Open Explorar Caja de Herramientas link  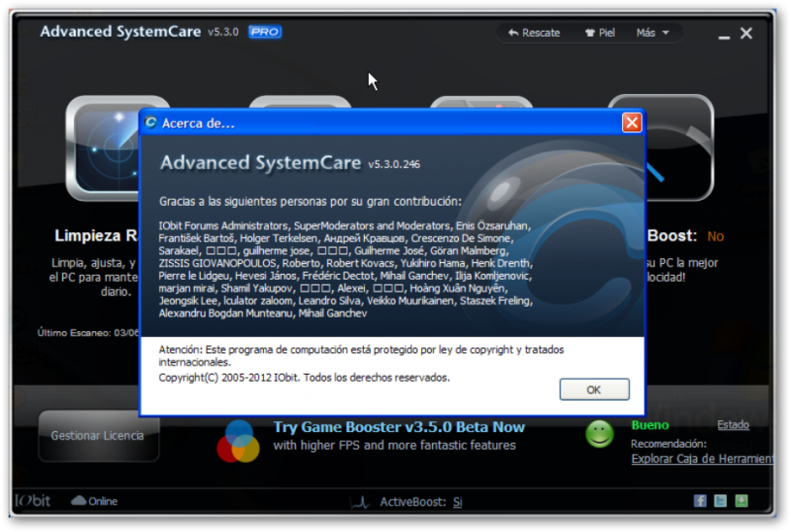click(701, 458)
